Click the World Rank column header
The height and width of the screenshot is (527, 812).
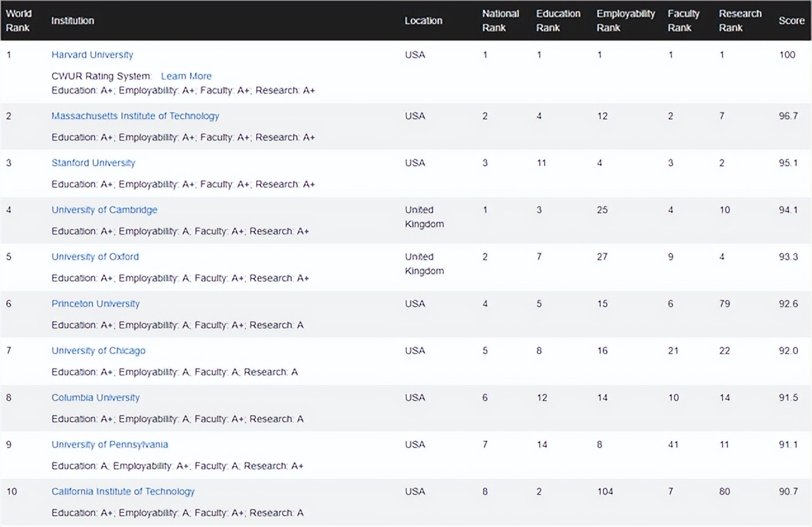tap(18, 21)
